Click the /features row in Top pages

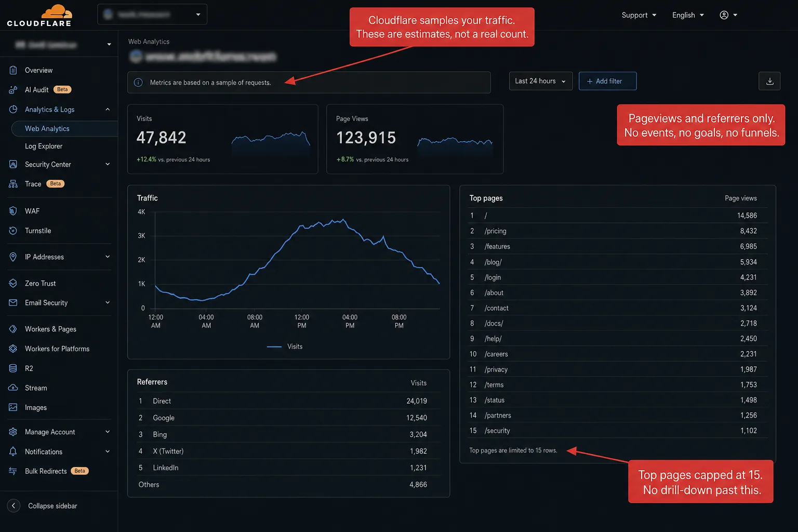pos(617,246)
